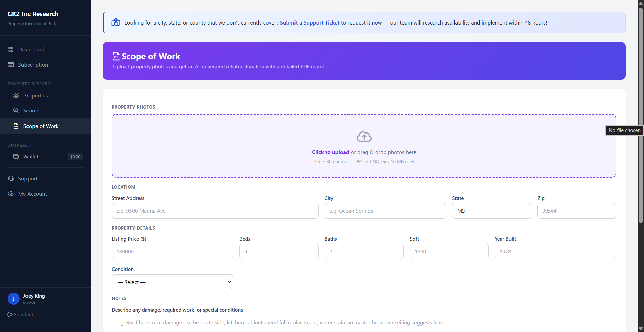
Task: Follow the Submit a Support Ticket link
Action: [309, 22]
